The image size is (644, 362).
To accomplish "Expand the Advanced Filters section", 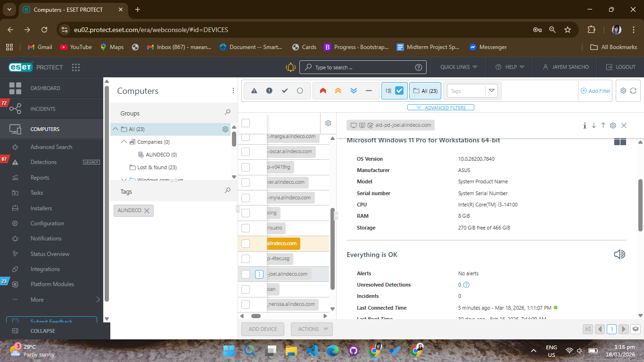I will coord(441,107).
